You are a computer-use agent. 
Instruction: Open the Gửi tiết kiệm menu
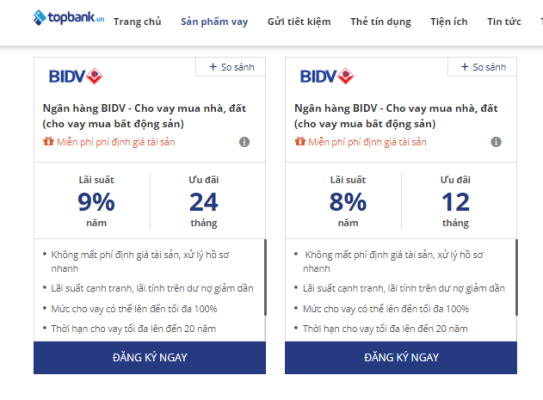point(299,22)
